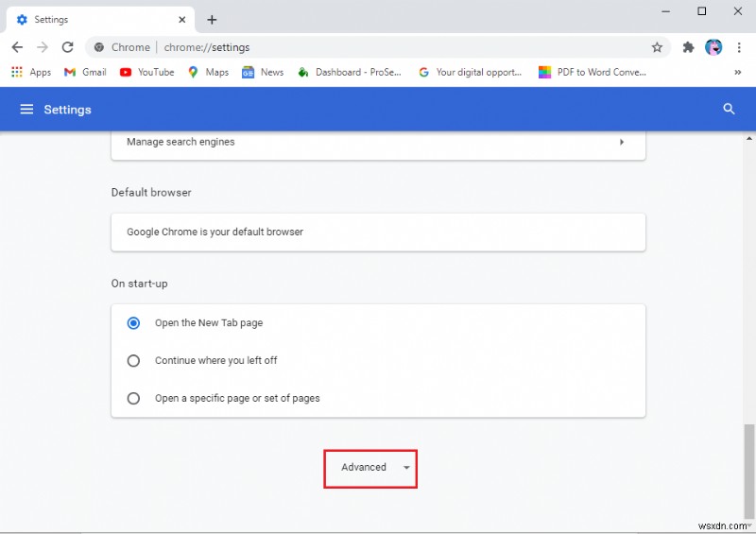
Task: Open the Apps bookmark shortcut
Action: pos(31,73)
